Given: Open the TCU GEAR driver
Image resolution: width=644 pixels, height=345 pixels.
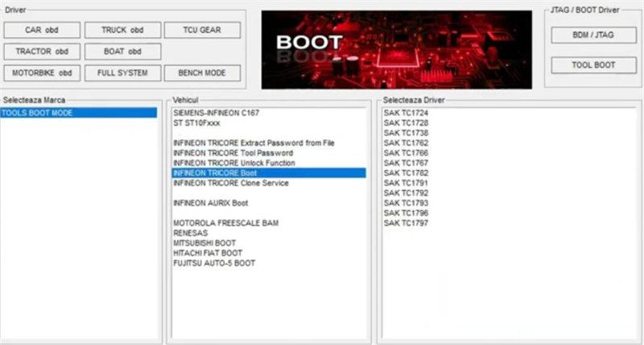Looking at the screenshot, I should 202,31.
